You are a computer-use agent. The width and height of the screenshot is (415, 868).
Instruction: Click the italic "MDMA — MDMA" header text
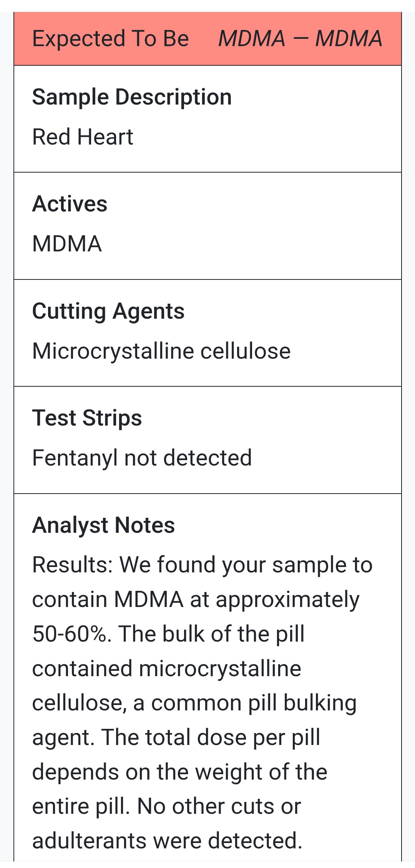[300, 39]
